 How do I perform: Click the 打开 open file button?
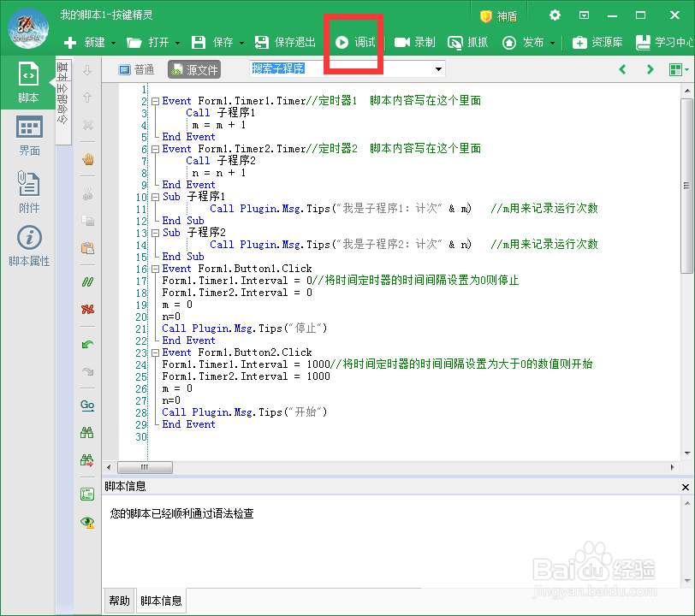147,43
